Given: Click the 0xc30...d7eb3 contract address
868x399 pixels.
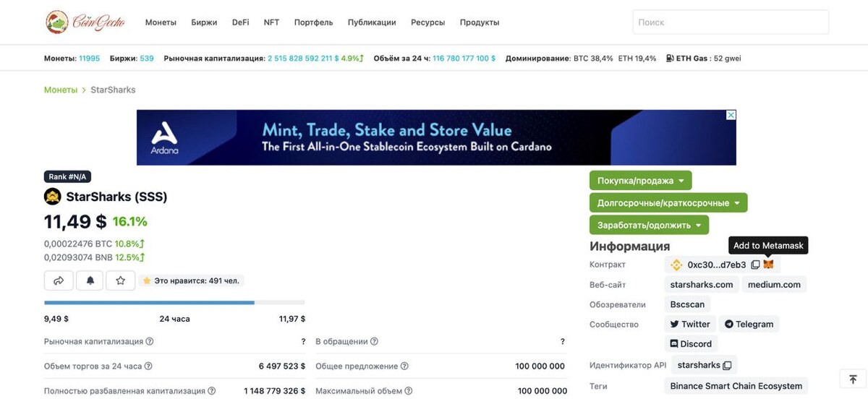Looking at the screenshot, I should (x=717, y=265).
